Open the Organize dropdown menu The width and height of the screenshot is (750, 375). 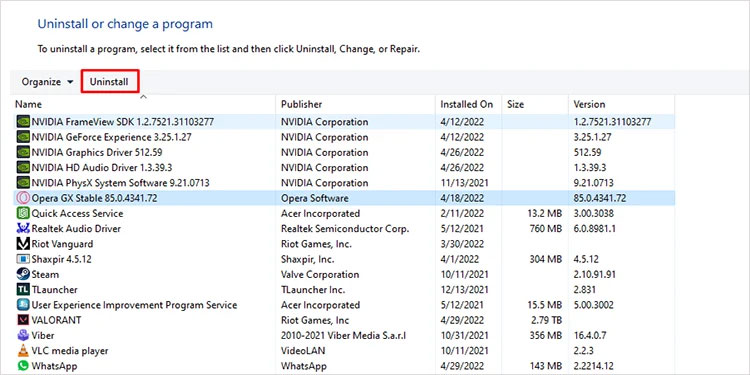coord(47,82)
